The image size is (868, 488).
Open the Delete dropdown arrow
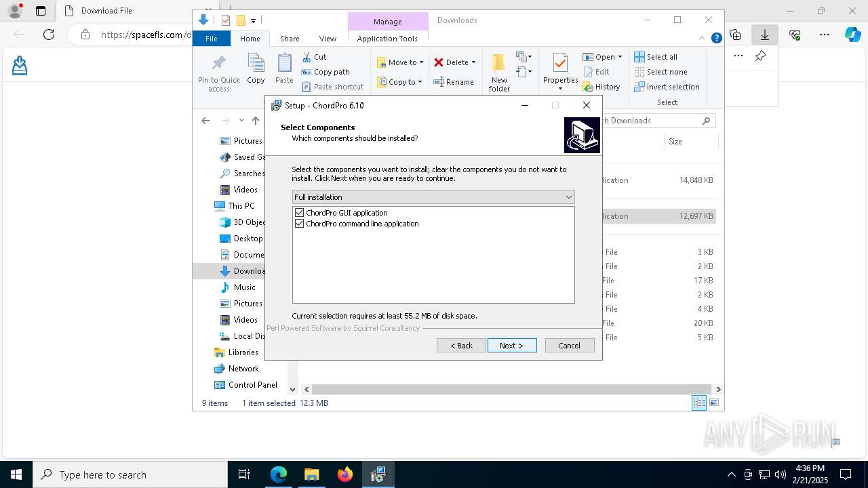(x=473, y=62)
